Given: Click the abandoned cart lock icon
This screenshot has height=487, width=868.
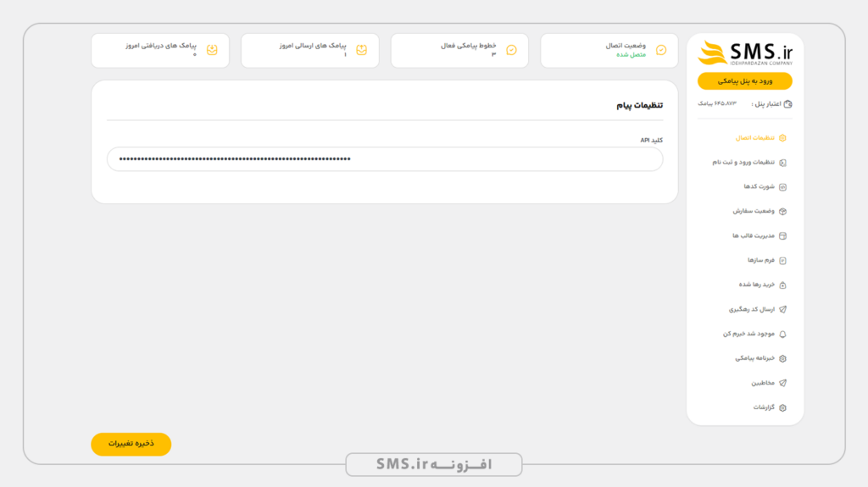Looking at the screenshot, I should pyautogui.click(x=782, y=285).
